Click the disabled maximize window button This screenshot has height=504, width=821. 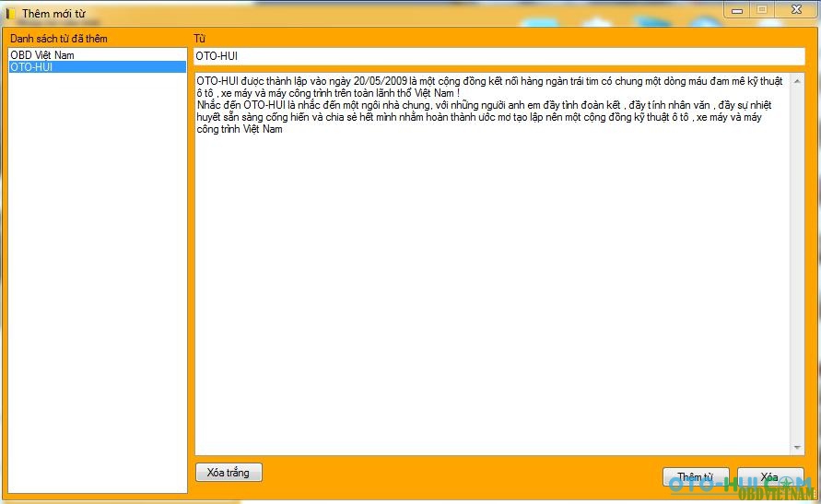(762, 10)
